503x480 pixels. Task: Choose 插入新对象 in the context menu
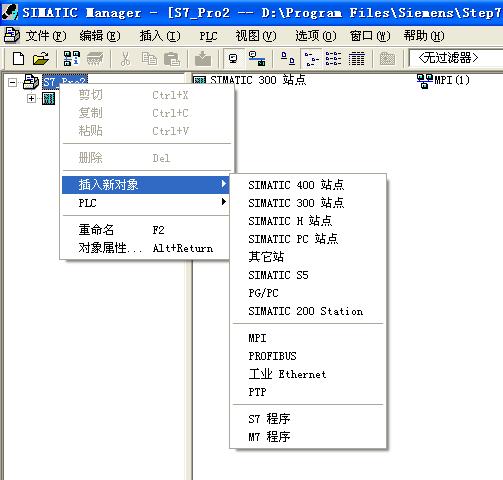click(x=146, y=185)
